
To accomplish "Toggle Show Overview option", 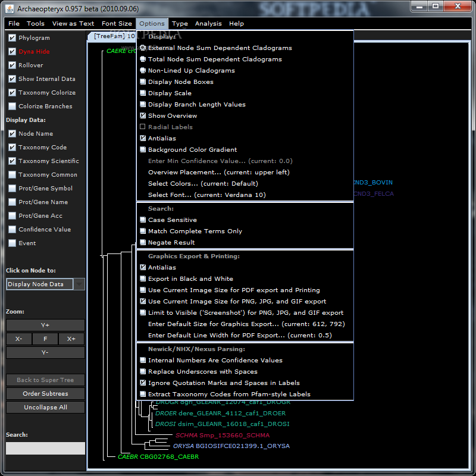I will click(245, 115).
